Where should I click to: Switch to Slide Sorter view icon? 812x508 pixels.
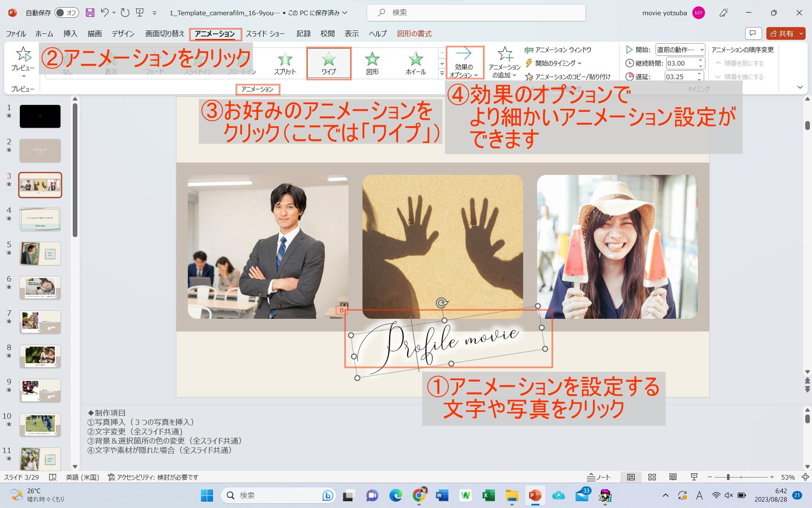pyautogui.click(x=652, y=477)
